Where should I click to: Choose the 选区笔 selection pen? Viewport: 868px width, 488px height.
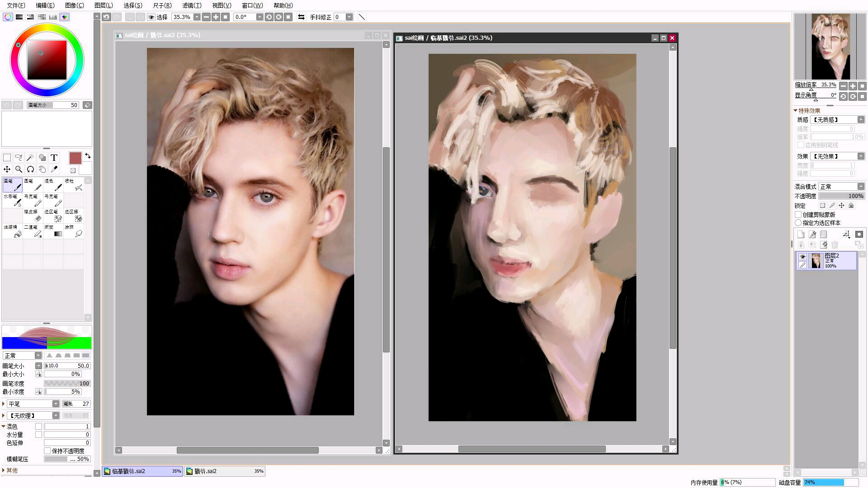pos(53,216)
